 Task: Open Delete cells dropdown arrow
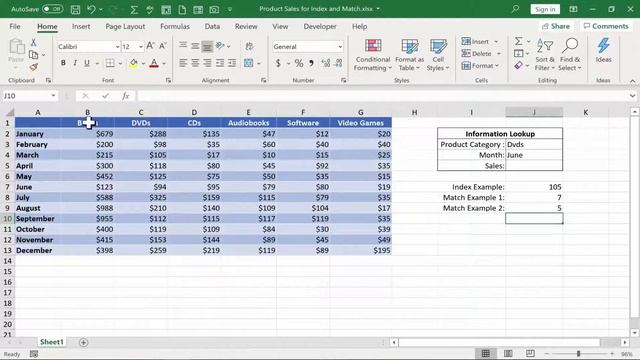tap(499, 53)
